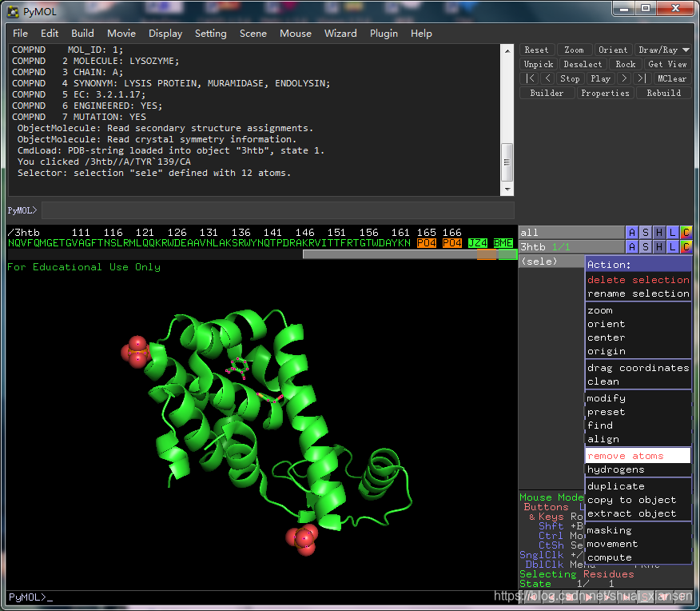
Task: Click the JZ4 ligand in sequence viewer
Action: [x=478, y=243]
